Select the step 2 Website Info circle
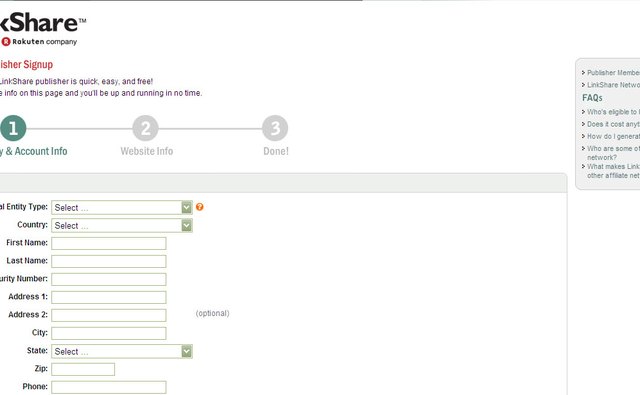 (x=146, y=128)
